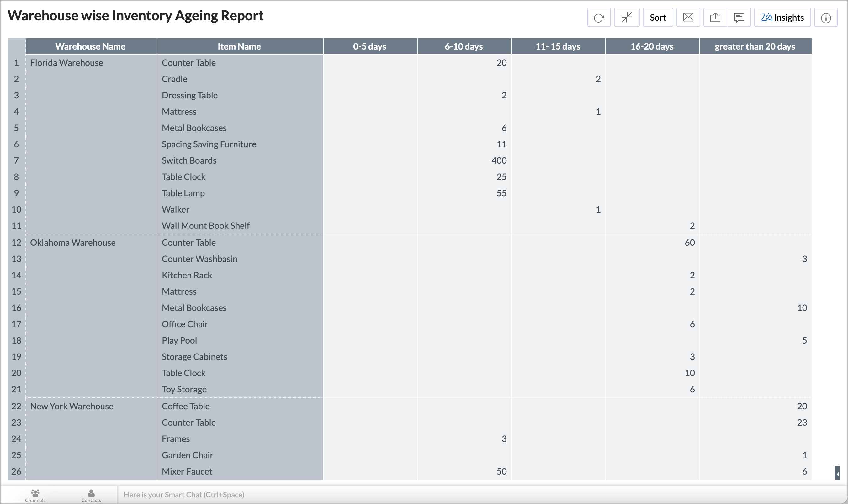848x504 pixels.
Task: Click the Item Name column header
Action: (x=239, y=46)
